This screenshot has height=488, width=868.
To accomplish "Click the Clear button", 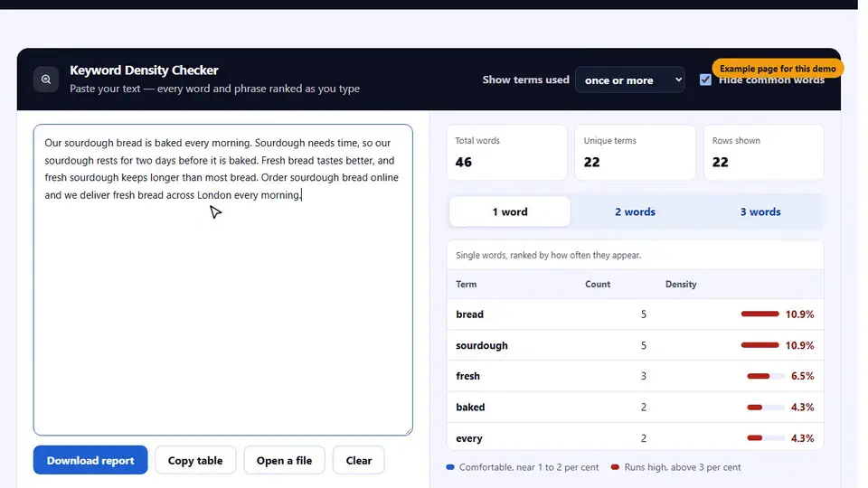I will (359, 460).
